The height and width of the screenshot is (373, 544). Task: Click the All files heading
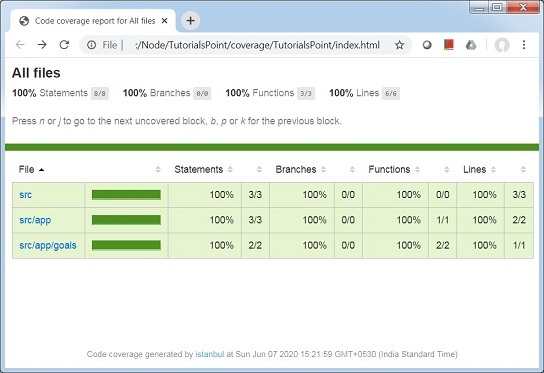pyautogui.click(x=36, y=73)
